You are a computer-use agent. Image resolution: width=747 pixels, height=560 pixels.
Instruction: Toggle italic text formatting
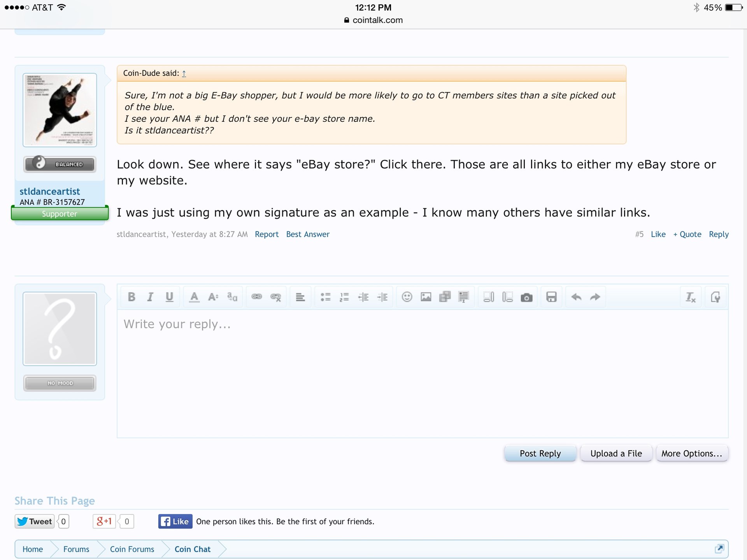point(150,297)
